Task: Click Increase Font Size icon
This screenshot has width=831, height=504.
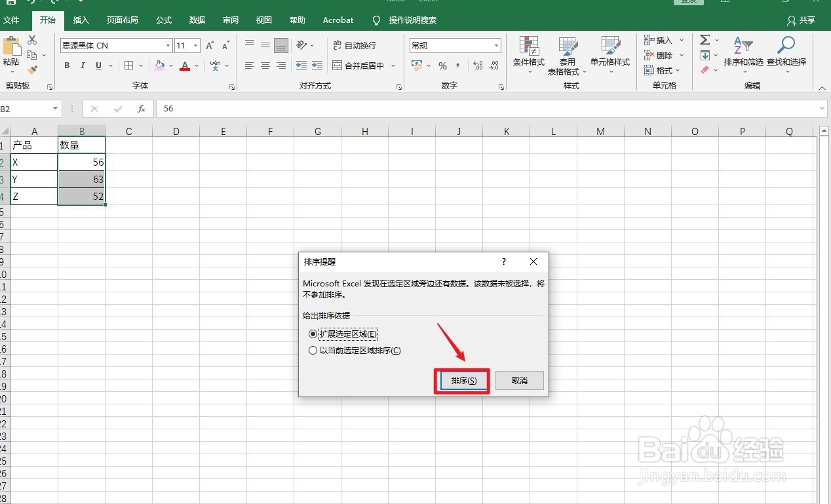Action: [x=210, y=46]
